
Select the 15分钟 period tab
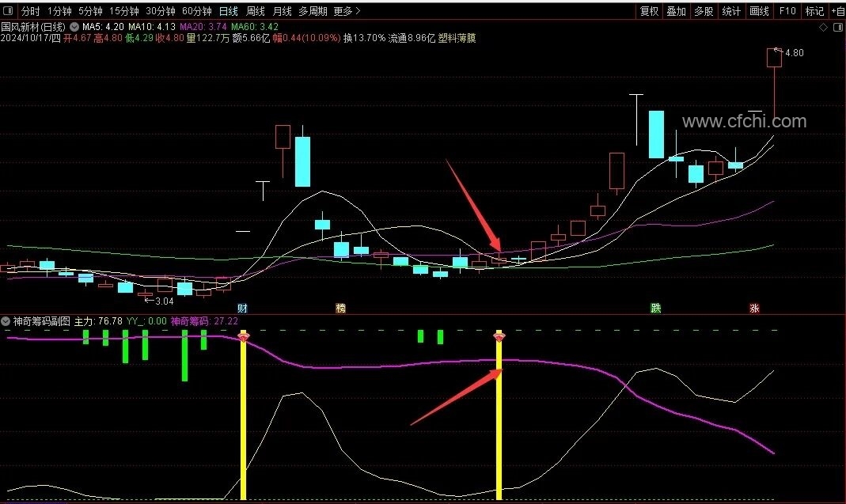123,11
